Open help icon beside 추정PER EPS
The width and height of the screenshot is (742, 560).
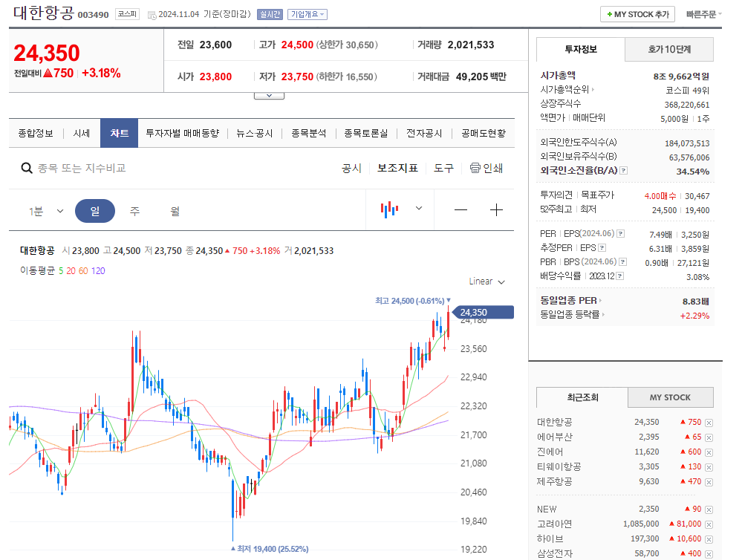pyautogui.click(x=602, y=247)
